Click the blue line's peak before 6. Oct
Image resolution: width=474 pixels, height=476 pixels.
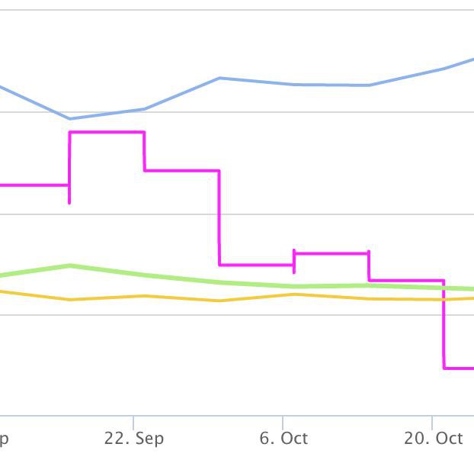pyautogui.click(x=219, y=78)
